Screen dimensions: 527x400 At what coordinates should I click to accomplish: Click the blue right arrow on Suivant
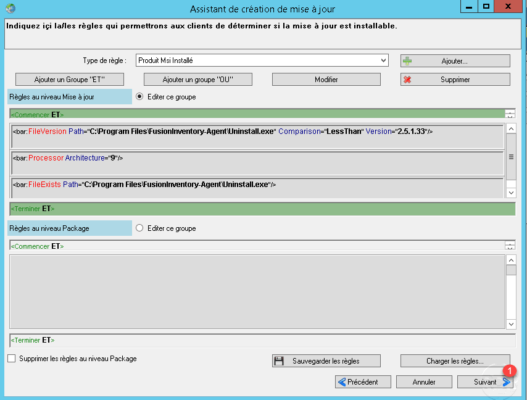point(506,382)
